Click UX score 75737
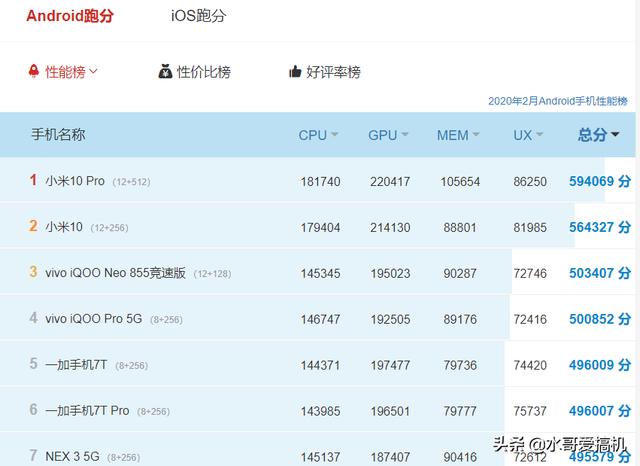Screen dimensions: 640x466 point(530,411)
